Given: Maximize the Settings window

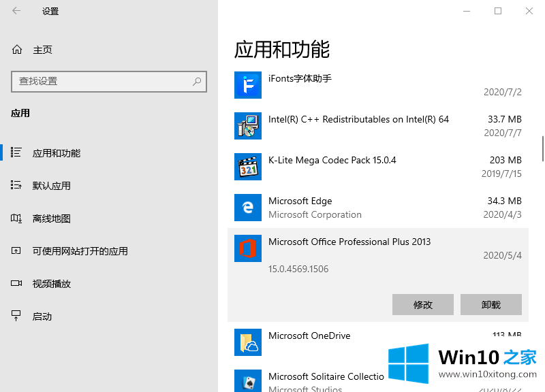Looking at the screenshot, I should pyautogui.click(x=498, y=11).
